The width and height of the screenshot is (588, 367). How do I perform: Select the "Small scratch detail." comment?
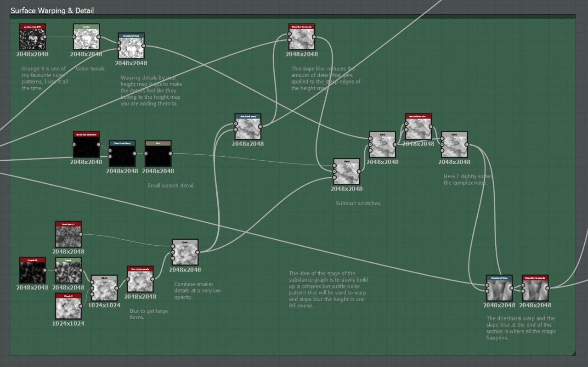[171, 186]
